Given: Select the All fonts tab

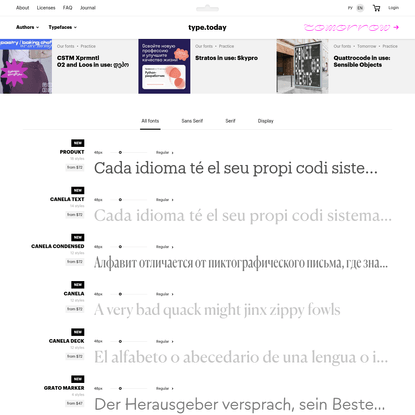Looking at the screenshot, I should point(150,121).
